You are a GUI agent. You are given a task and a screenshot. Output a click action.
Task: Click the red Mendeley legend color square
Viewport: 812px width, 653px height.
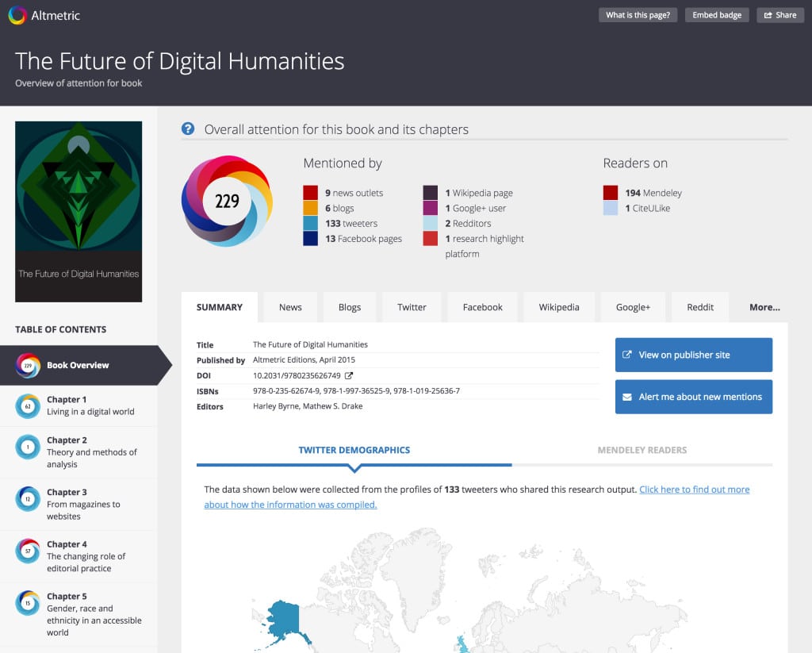611,192
